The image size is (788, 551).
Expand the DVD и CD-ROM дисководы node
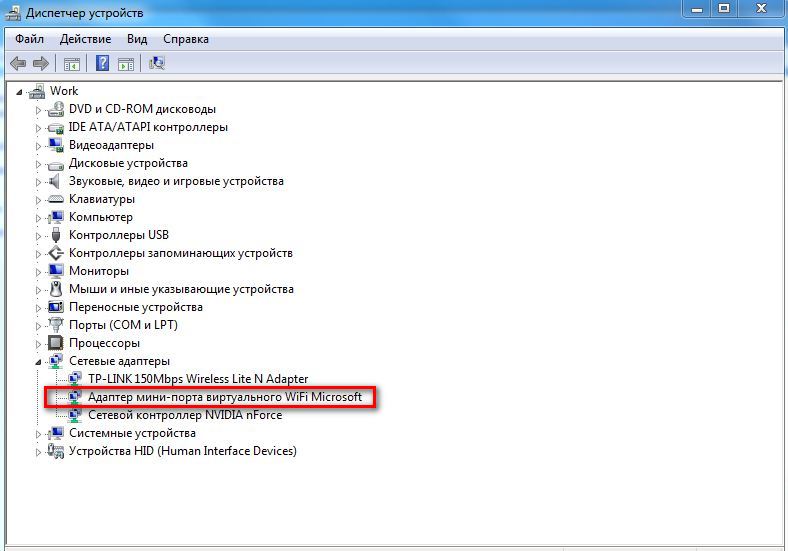[39, 109]
